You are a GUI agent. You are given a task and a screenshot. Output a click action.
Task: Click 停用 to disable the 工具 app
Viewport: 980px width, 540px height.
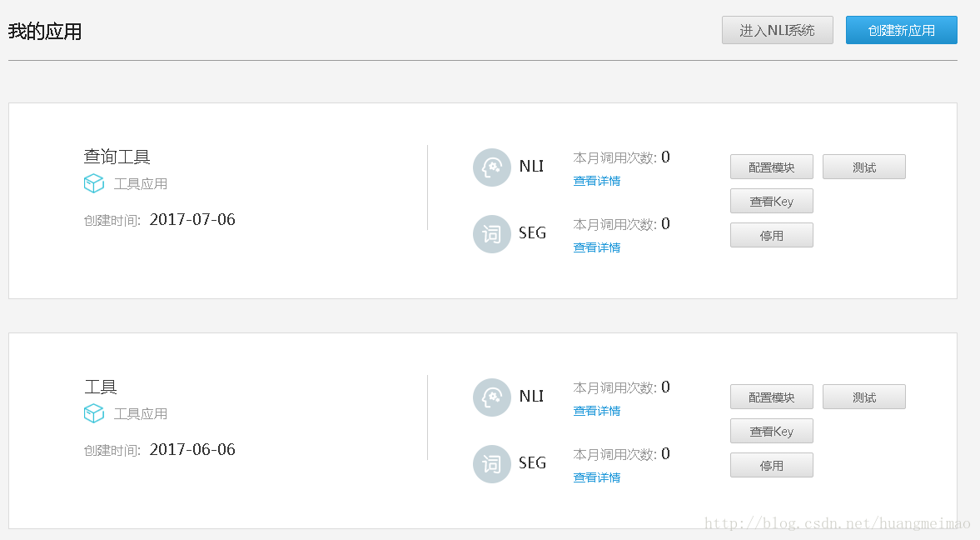point(772,466)
